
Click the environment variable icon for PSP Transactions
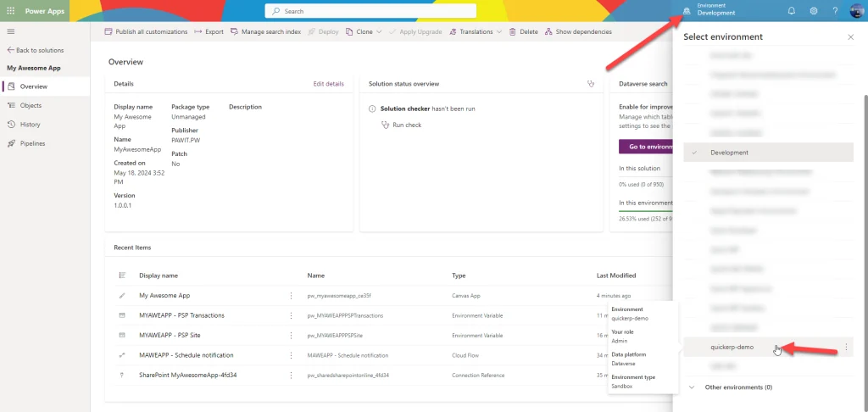coord(122,315)
